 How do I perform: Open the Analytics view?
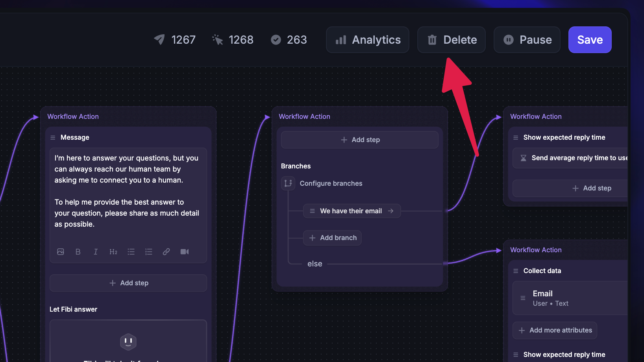click(x=368, y=40)
